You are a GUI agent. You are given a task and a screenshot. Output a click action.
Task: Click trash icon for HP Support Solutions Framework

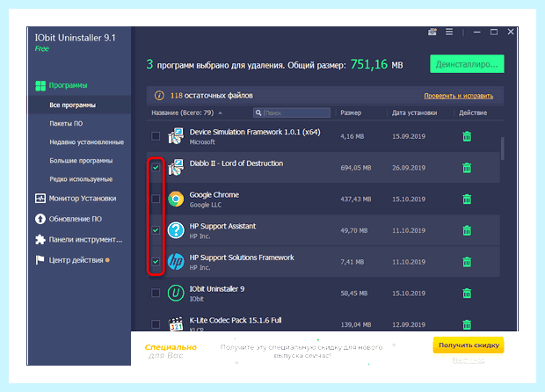coord(467,262)
